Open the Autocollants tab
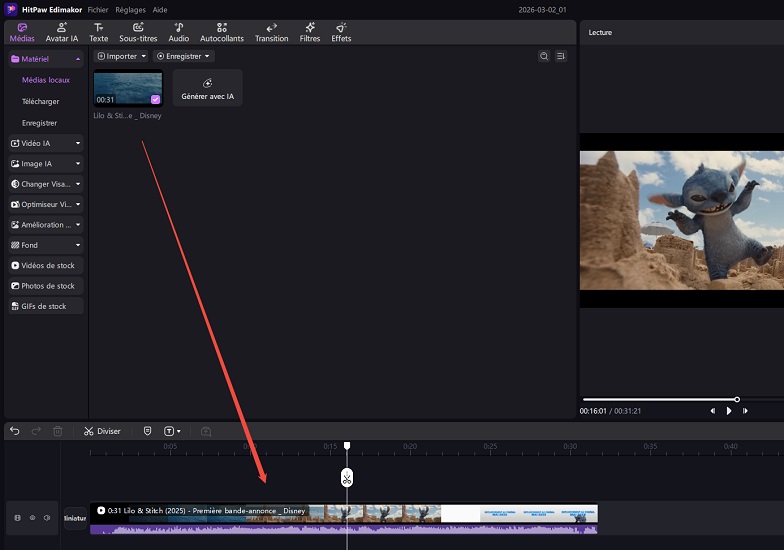This screenshot has height=550, width=784. pos(222,32)
